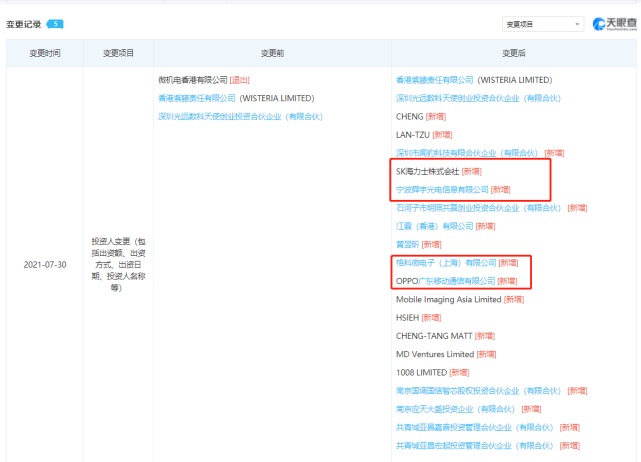Open 深圳光远数科天使创业投资合伙企业 link in 变更后 column
The width and height of the screenshot is (641, 462).
(478, 98)
